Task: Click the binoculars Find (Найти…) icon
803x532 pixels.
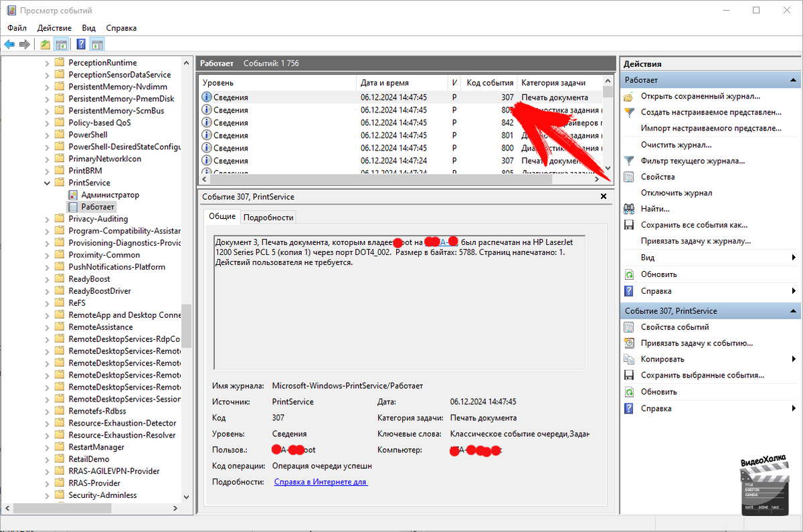Action: point(628,209)
